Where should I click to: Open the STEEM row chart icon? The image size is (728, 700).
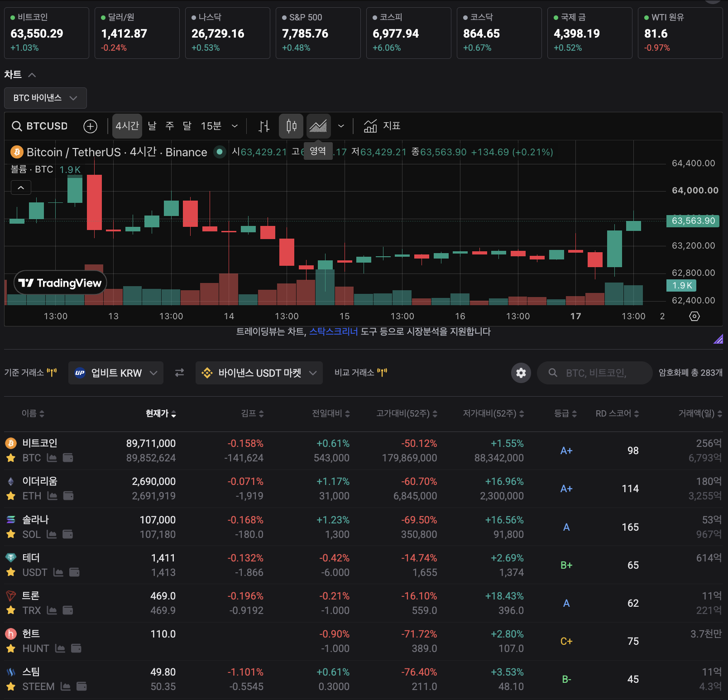66,686
